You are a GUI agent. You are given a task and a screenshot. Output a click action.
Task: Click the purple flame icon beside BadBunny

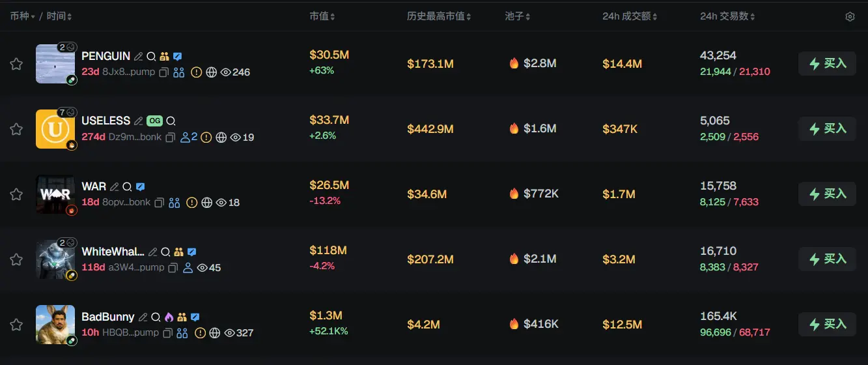coord(169,317)
